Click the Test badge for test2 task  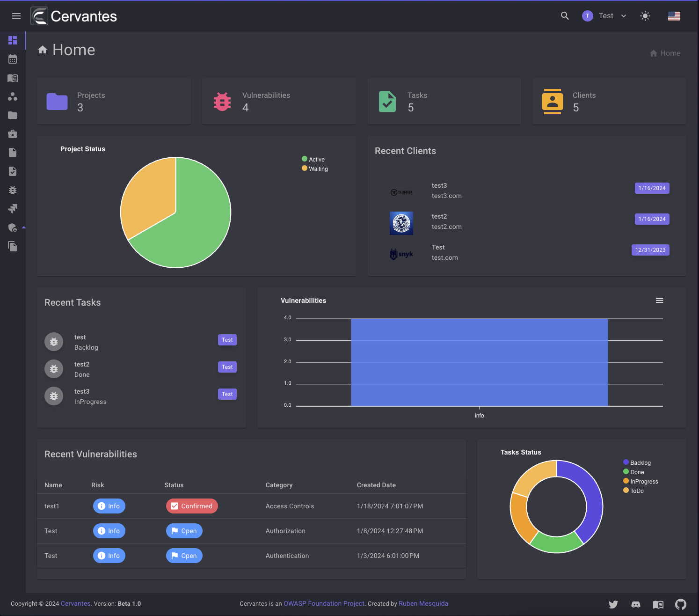[x=227, y=367]
